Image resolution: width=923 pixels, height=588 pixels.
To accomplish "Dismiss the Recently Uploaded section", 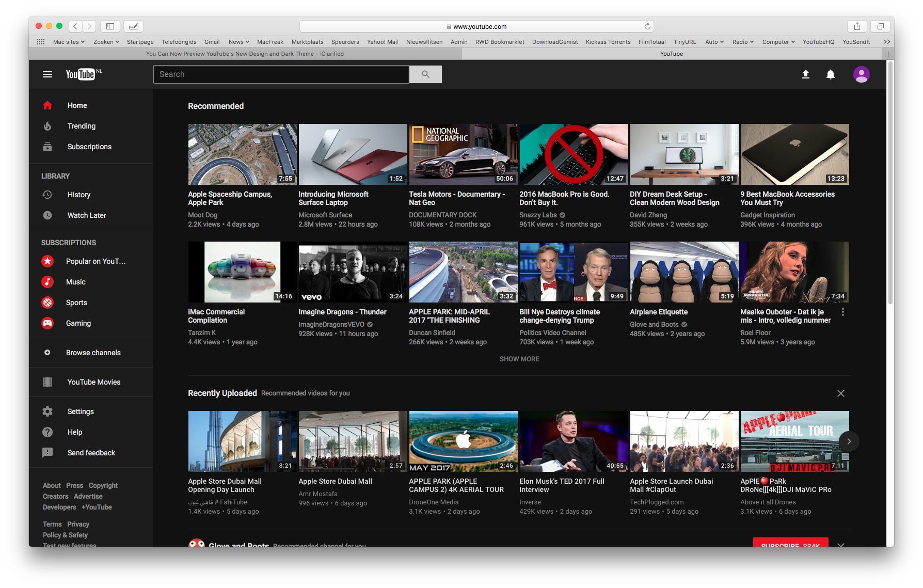I will [x=841, y=393].
